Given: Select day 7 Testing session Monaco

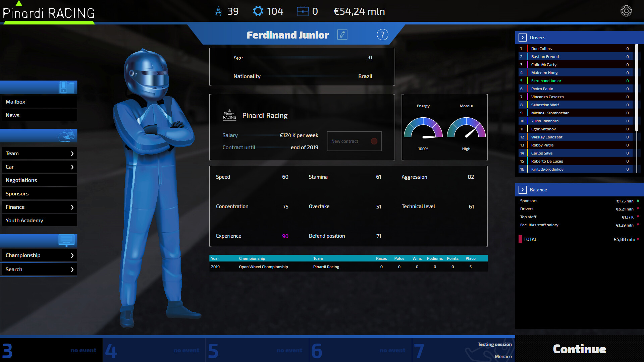Looking at the screenshot, I should click(x=463, y=350).
